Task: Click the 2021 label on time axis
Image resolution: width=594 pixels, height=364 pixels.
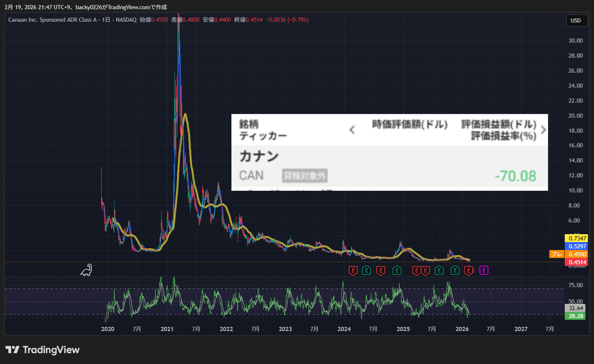Action: [167, 329]
